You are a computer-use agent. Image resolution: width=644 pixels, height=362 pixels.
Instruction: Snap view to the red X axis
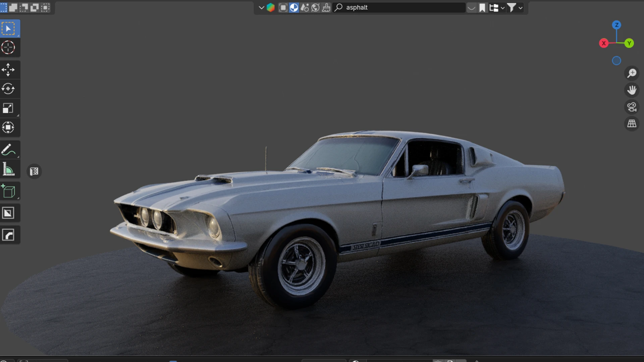604,43
